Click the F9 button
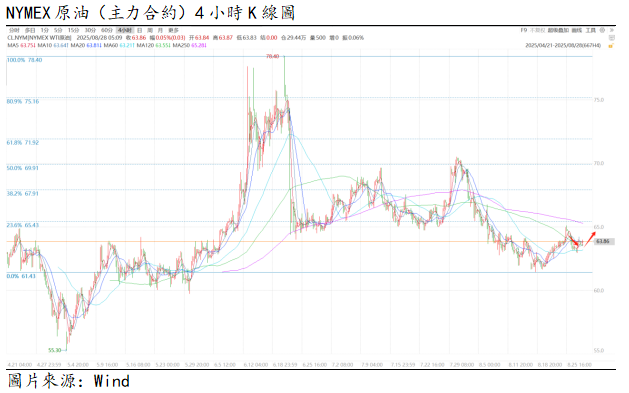The width and height of the screenshot is (629, 393). coord(523,30)
